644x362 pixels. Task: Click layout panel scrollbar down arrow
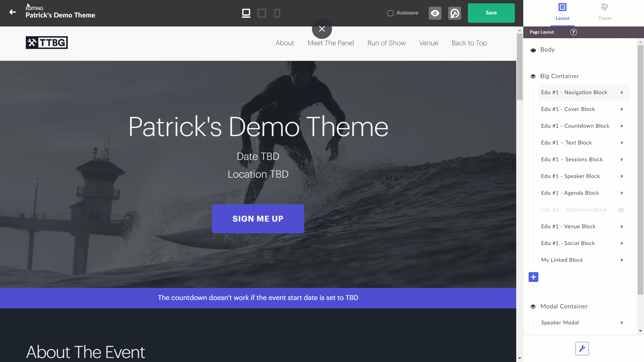tap(640, 331)
